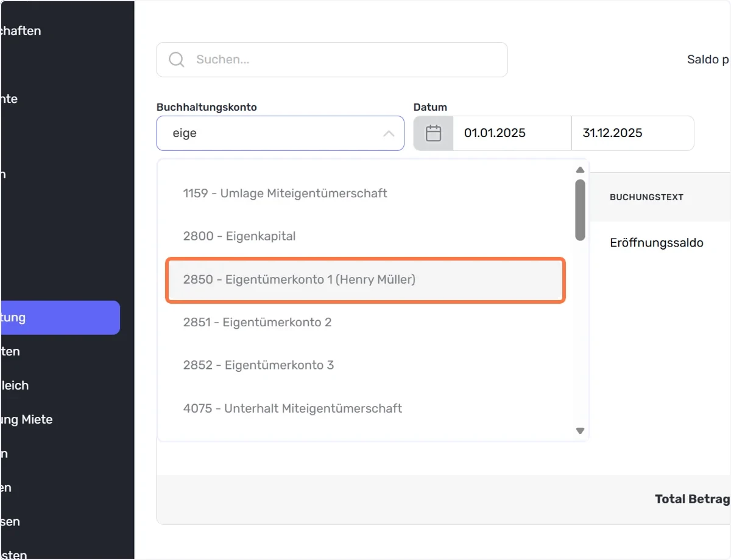Open the calendar icon next to the dates
Viewport: 731px width, 560px height.
[433, 133]
